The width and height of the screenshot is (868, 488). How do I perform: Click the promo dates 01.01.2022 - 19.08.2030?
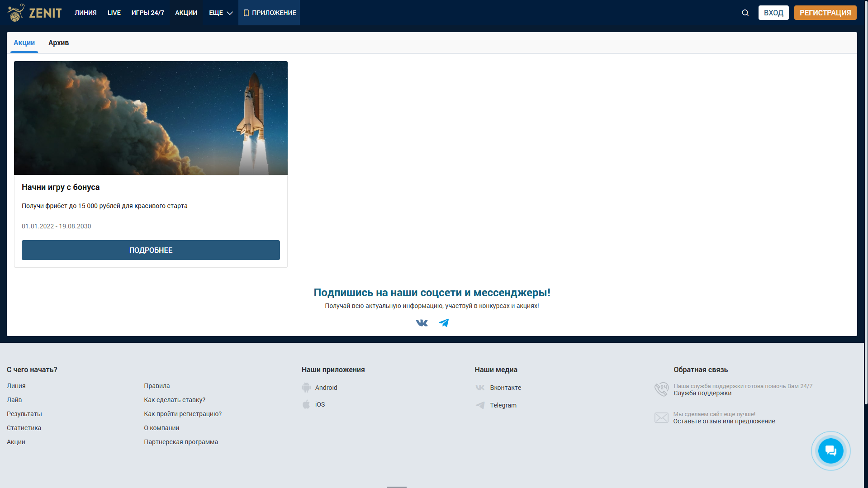click(x=57, y=226)
